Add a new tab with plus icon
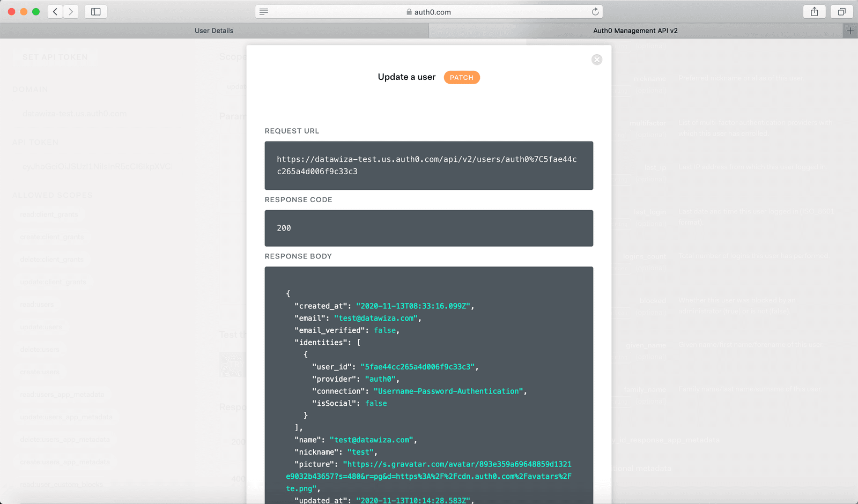858x504 pixels. (850, 31)
